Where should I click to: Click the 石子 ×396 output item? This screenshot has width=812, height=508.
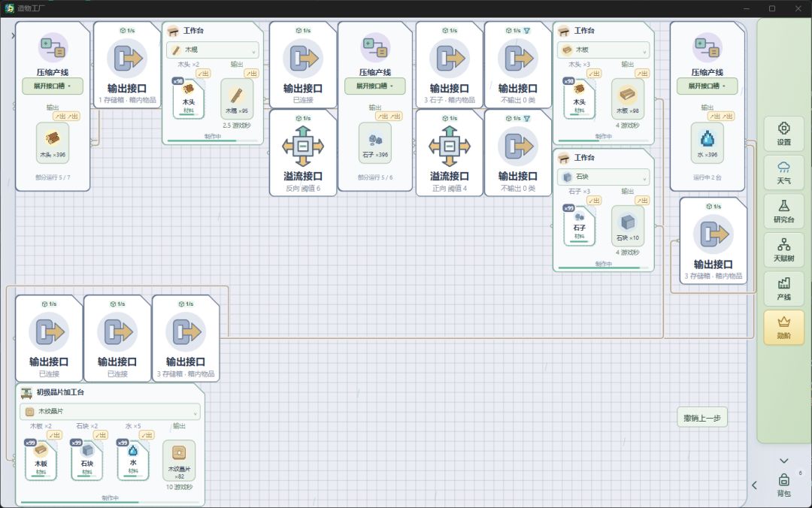[375, 143]
